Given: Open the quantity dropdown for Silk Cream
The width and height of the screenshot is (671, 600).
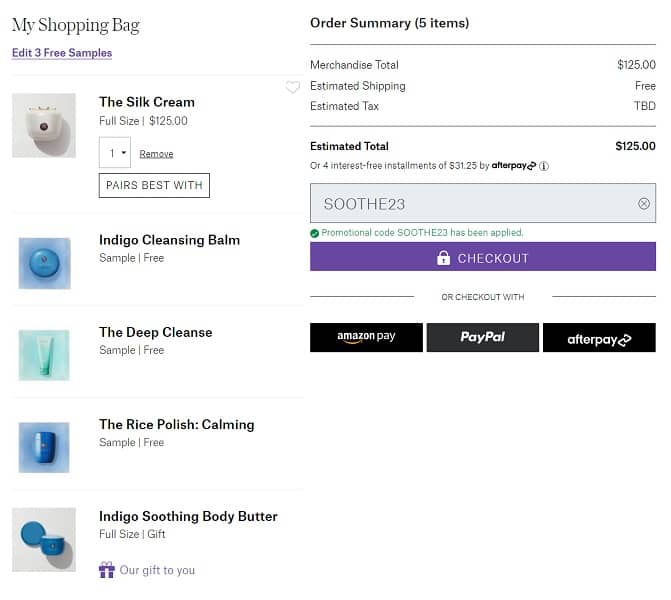Looking at the screenshot, I should coord(115,153).
